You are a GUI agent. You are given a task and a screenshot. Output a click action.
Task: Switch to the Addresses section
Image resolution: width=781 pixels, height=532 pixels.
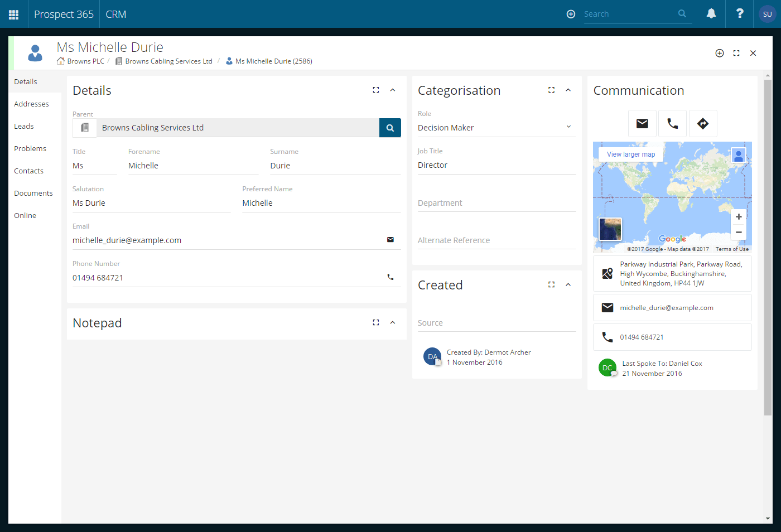(x=31, y=104)
